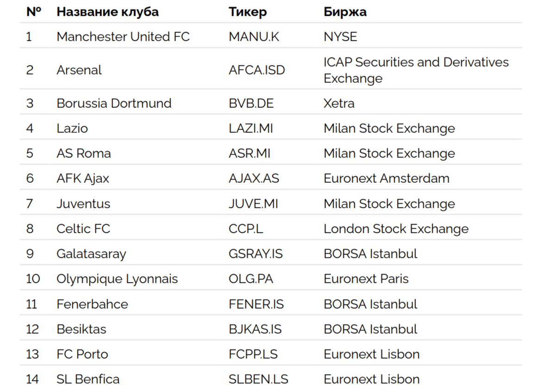Click the Тикер column header
This screenshot has height=392, width=559.
pos(248,12)
